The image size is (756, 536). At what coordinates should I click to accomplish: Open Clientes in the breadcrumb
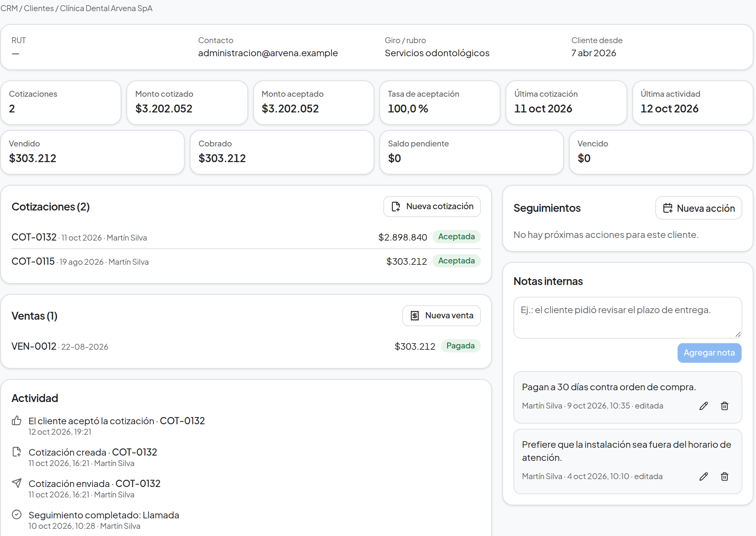point(39,8)
